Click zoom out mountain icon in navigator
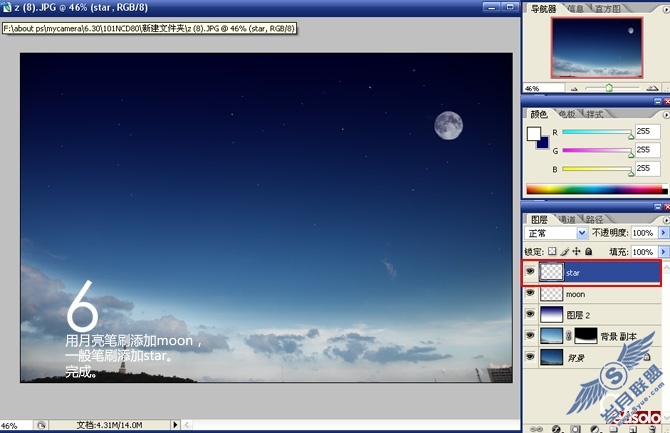This screenshot has height=433, width=670. [x=574, y=89]
